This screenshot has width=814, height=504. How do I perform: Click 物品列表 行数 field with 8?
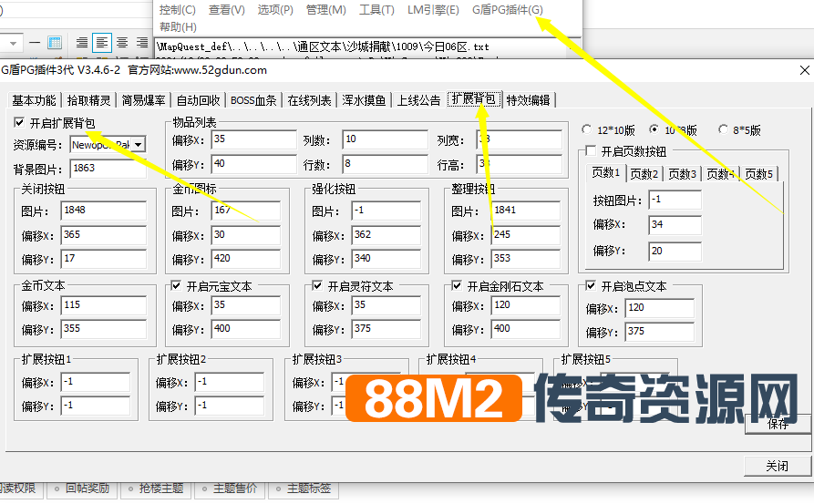click(x=386, y=164)
